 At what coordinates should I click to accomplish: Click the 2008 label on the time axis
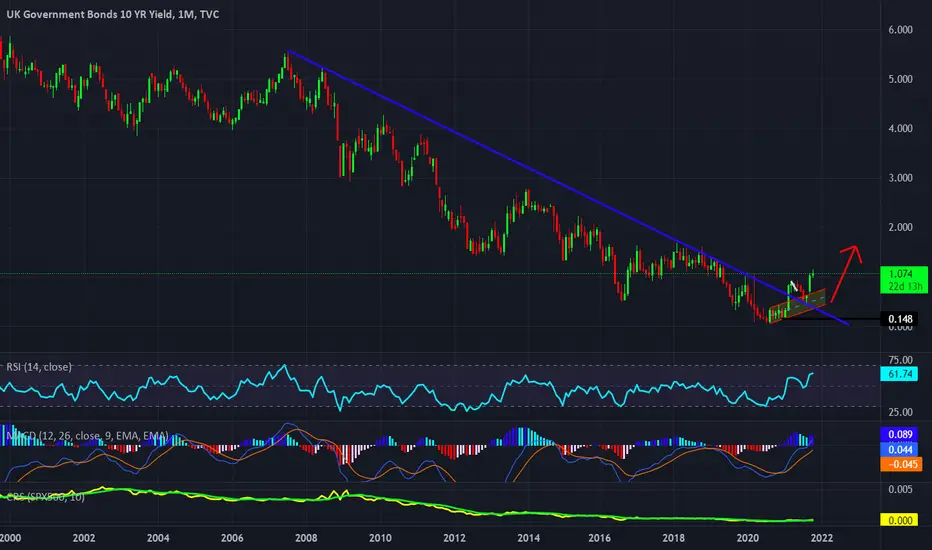pos(306,538)
